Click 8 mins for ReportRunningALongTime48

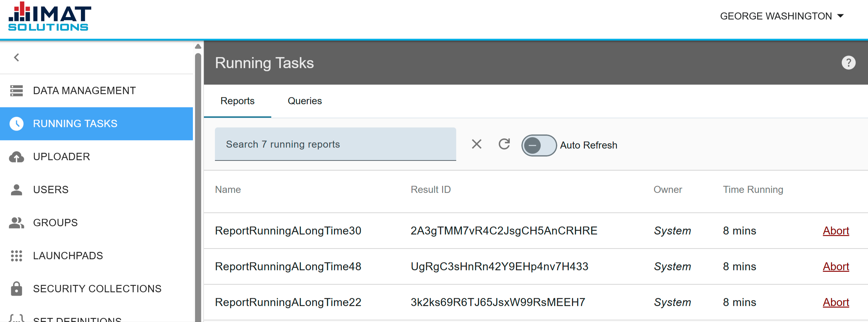click(739, 266)
